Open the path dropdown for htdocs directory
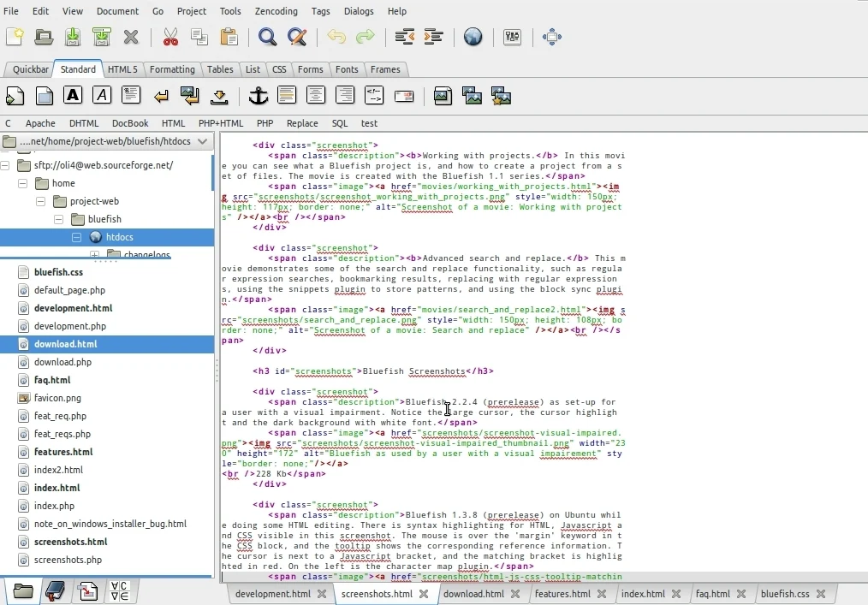This screenshot has height=605, width=868. 203,141
